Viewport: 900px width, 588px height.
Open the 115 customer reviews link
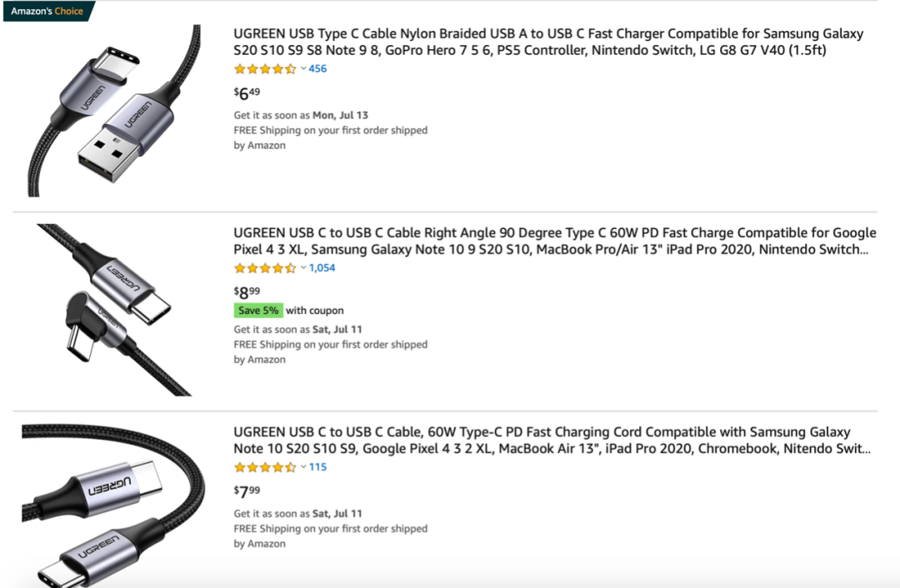[317, 467]
